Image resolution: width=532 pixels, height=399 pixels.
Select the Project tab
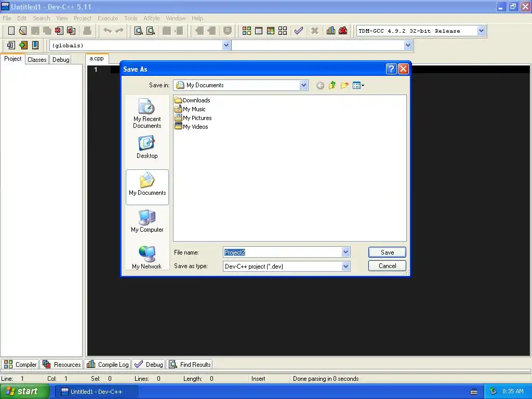click(x=12, y=59)
